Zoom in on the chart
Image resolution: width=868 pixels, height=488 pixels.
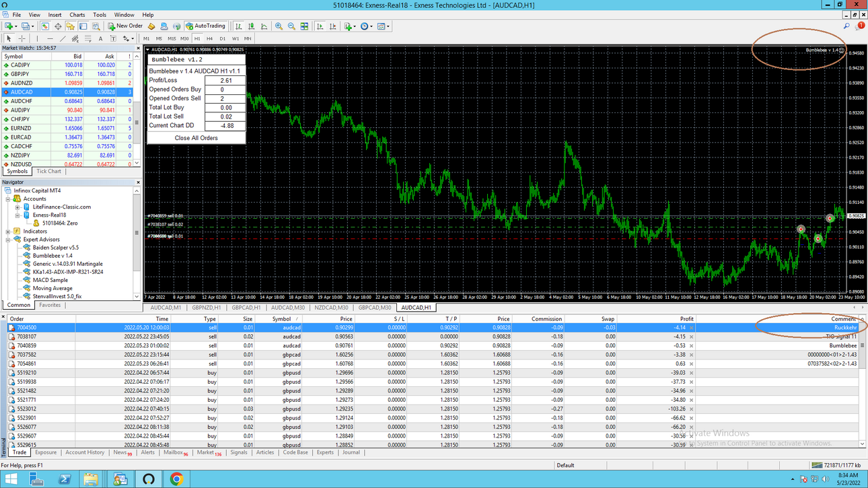point(279,26)
